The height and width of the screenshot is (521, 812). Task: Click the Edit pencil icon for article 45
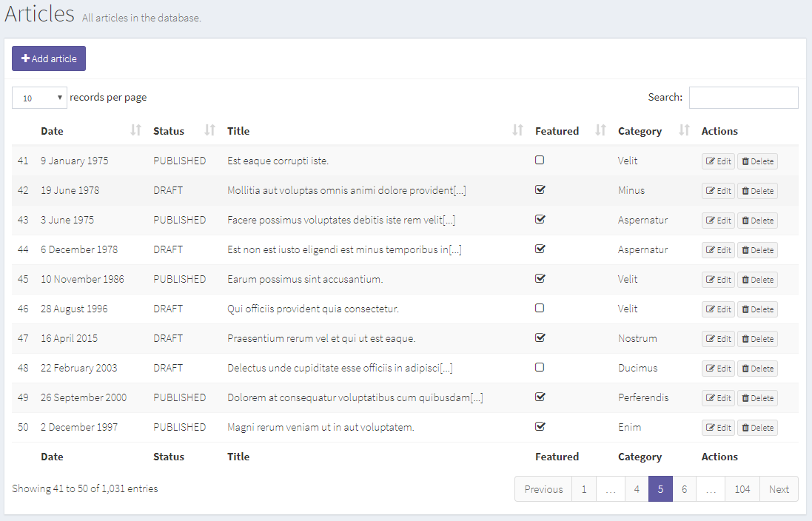click(711, 279)
